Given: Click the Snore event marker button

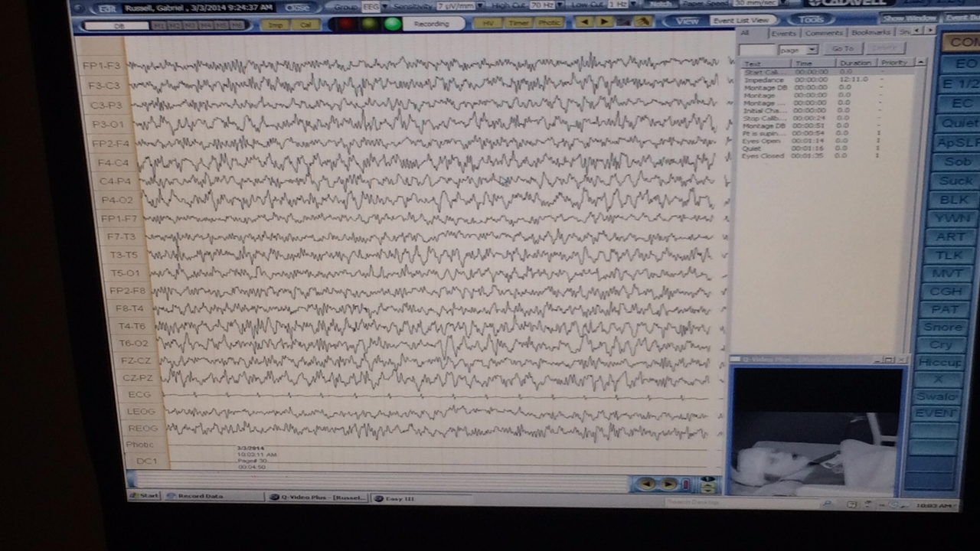Looking at the screenshot, I should (942, 328).
